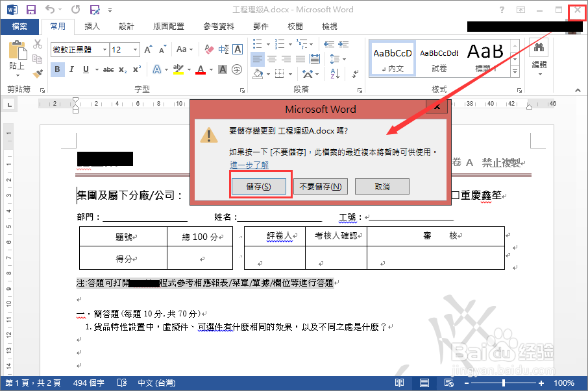Click the subscript x₂ icon

(x=123, y=69)
